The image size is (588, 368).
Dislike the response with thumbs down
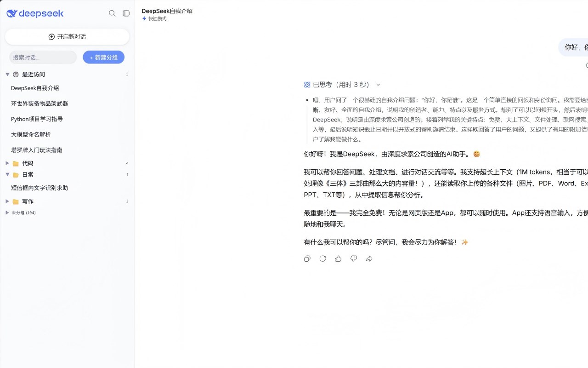click(x=354, y=259)
